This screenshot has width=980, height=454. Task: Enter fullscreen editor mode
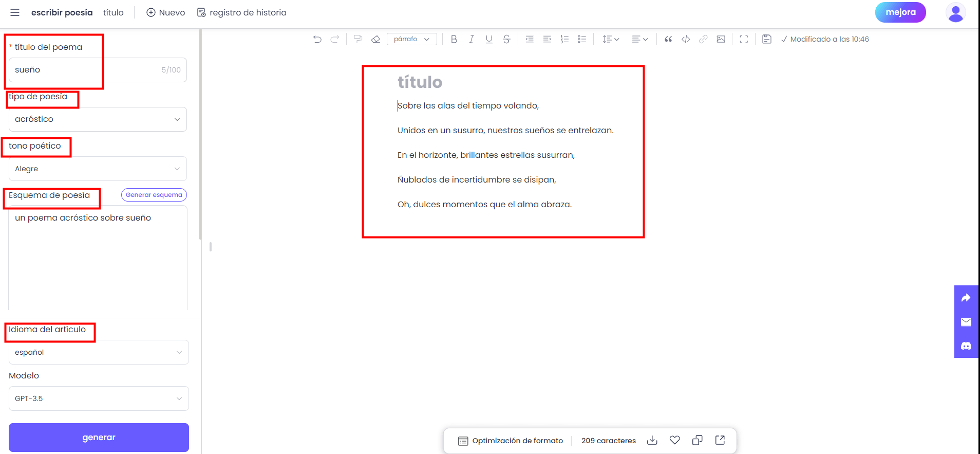point(744,39)
